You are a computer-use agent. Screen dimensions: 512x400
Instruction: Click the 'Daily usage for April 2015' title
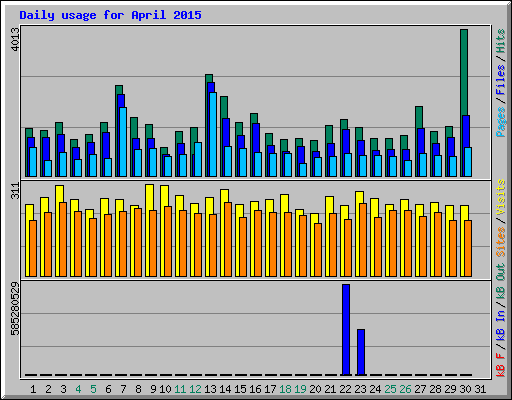tap(110, 15)
